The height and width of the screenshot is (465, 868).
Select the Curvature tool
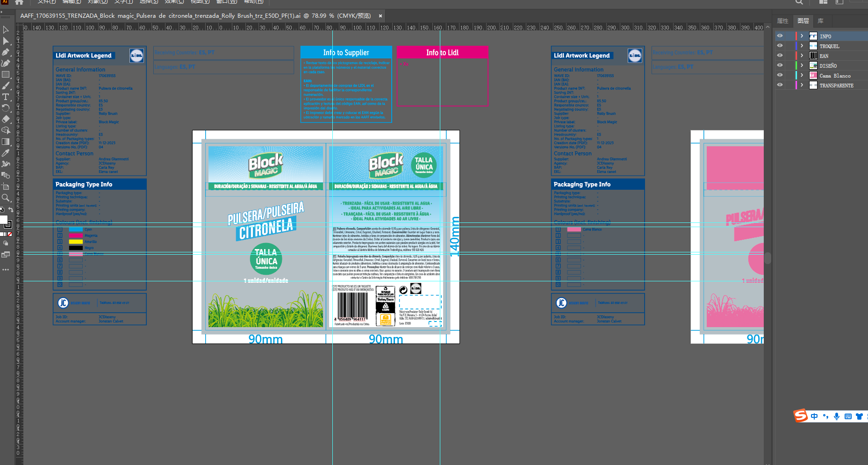coord(6,63)
